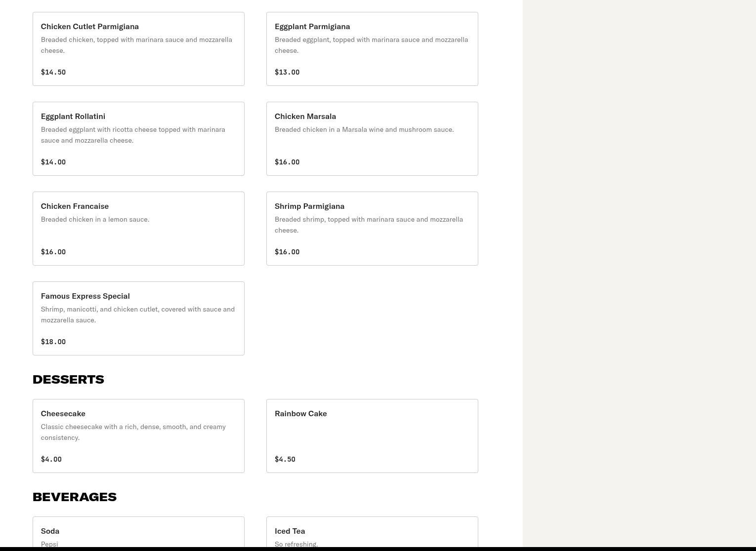
Task: Select the Rainbow Cake dessert card
Action: [x=372, y=436]
